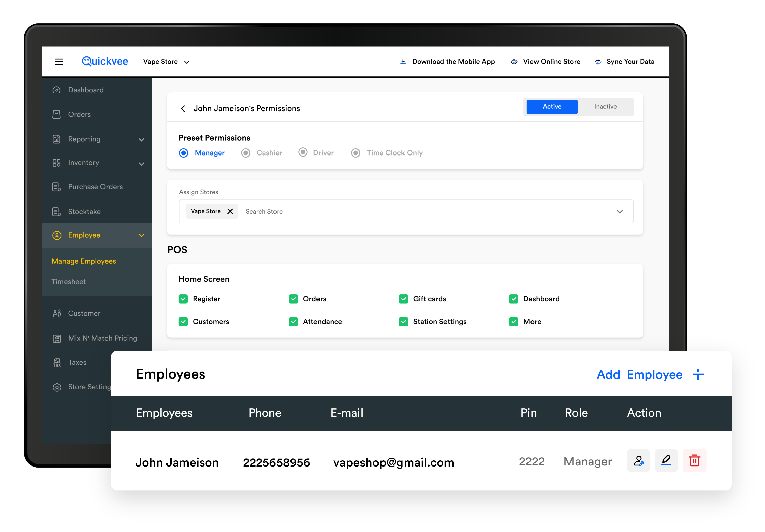Click the Store Settings gear icon
This screenshot has width=765, height=532.
coord(57,387)
